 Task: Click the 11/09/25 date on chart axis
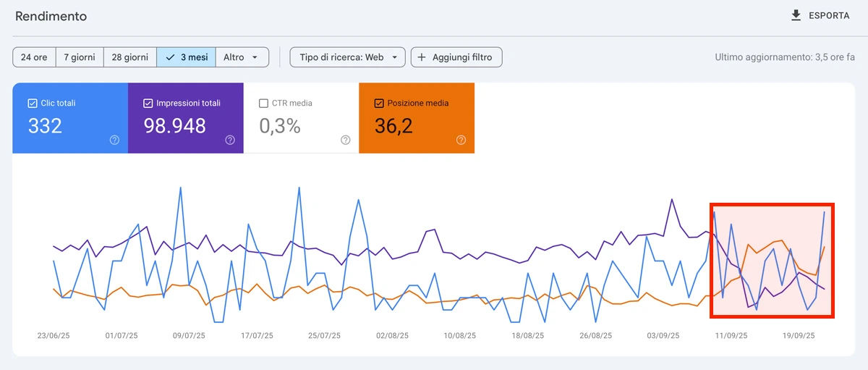tap(731, 336)
